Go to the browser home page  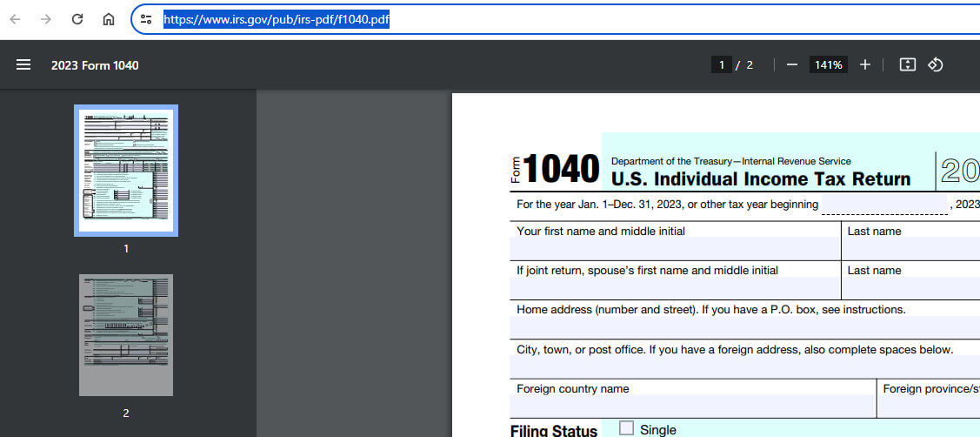point(109,19)
